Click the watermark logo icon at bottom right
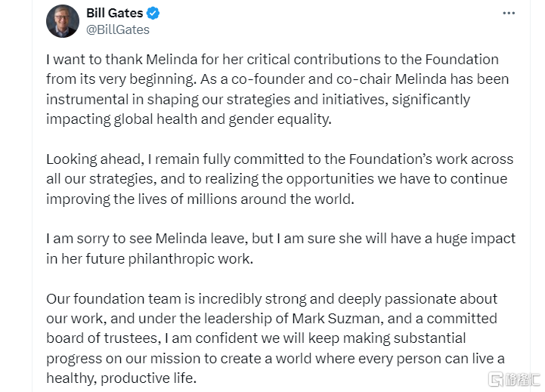Viewport: 545px width, 392px height. coord(495,378)
